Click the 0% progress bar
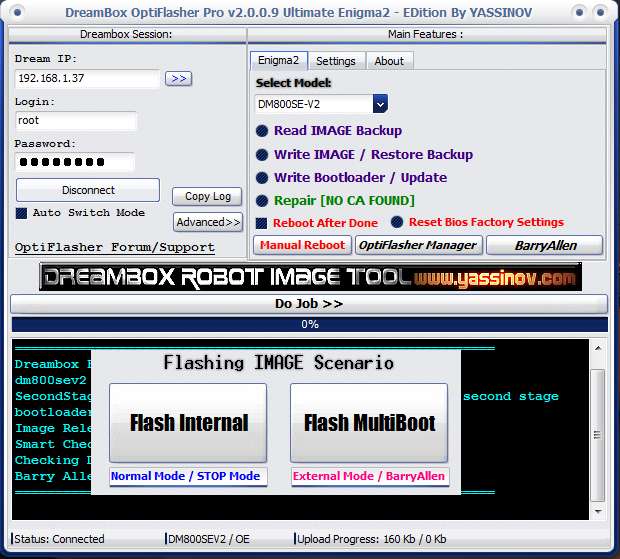Viewport: 620px width, 559px height. 310,324
